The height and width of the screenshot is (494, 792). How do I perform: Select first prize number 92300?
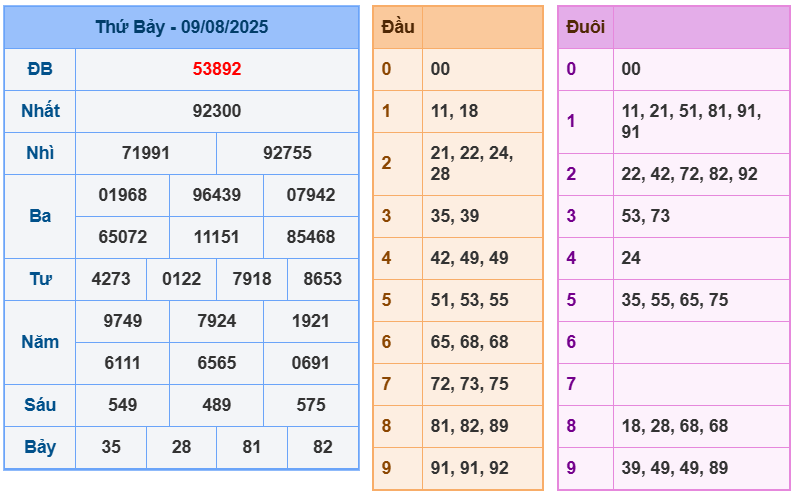pos(217,111)
